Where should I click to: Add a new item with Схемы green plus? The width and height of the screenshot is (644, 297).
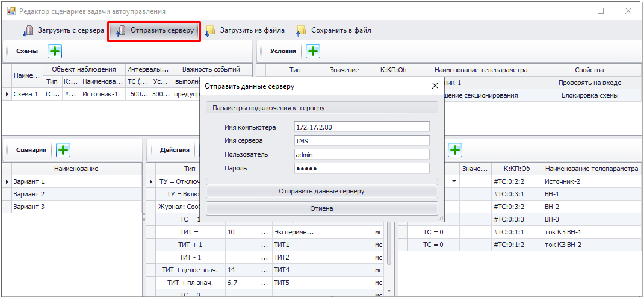54,51
